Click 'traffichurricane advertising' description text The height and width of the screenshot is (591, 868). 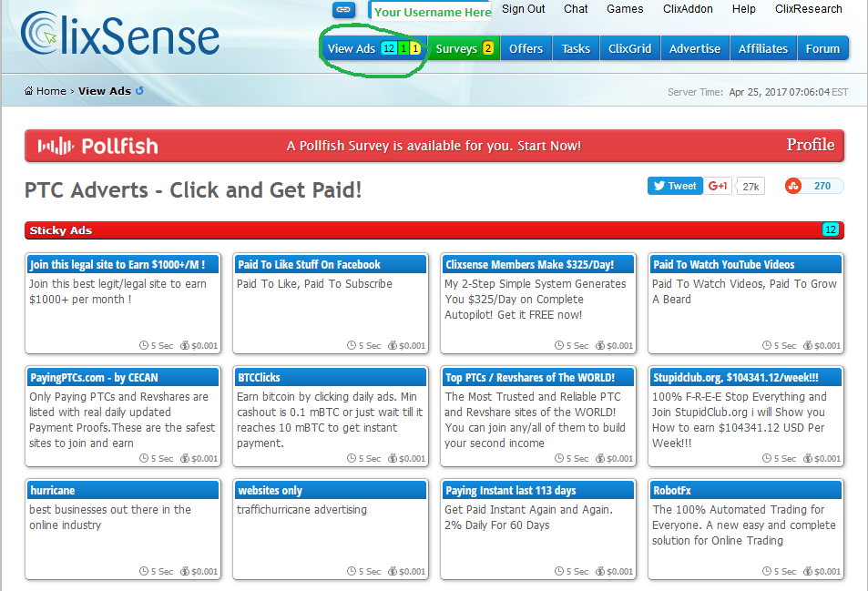(301, 510)
